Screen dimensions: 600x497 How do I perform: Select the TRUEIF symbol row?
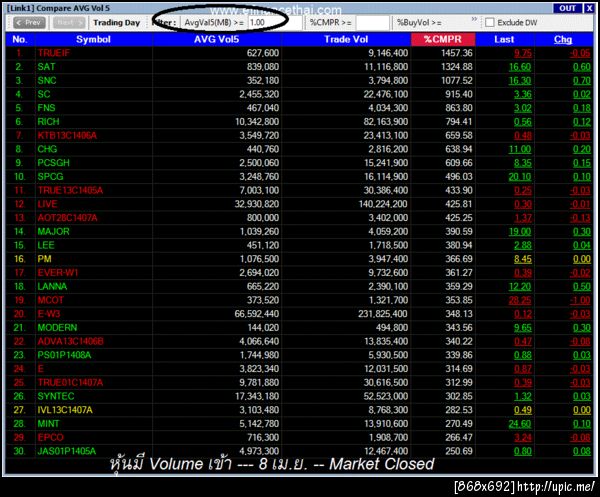[299, 53]
